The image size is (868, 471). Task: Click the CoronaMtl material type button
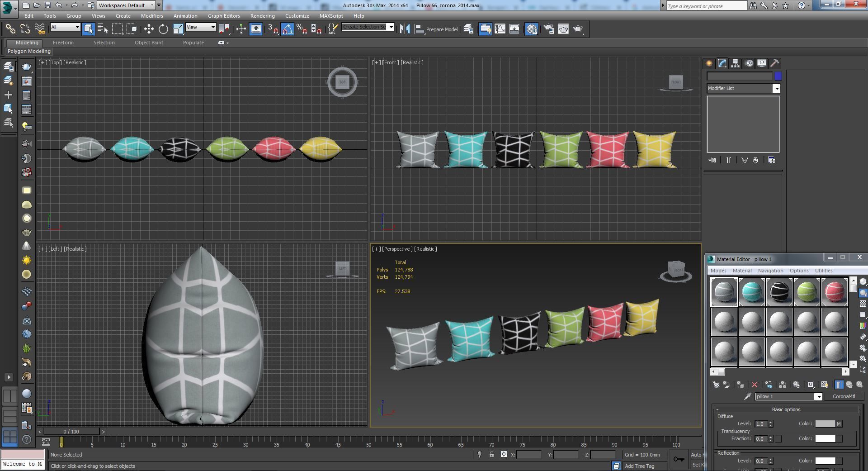[x=844, y=396]
